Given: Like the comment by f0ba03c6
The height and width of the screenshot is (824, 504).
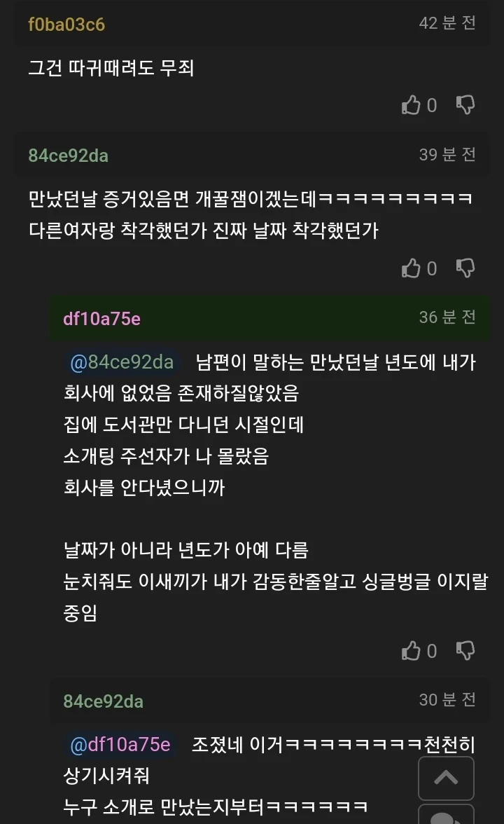Looking at the screenshot, I should (411, 105).
